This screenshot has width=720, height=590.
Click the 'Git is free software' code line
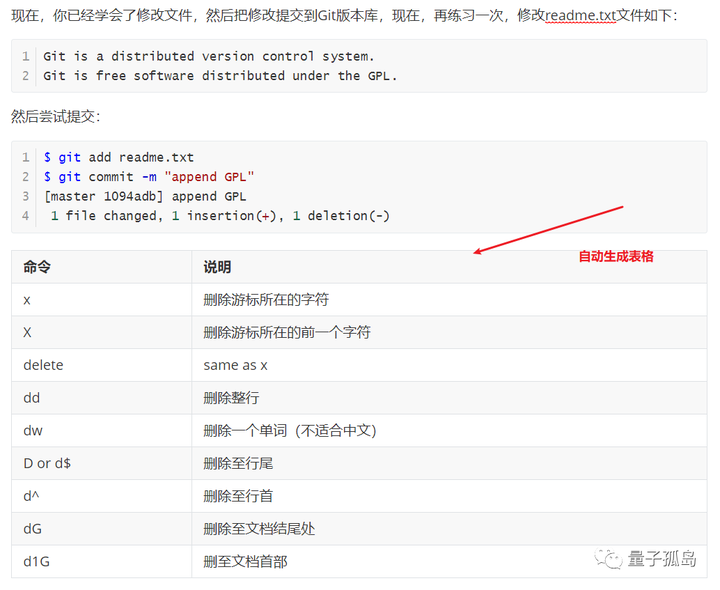coord(220,76)
